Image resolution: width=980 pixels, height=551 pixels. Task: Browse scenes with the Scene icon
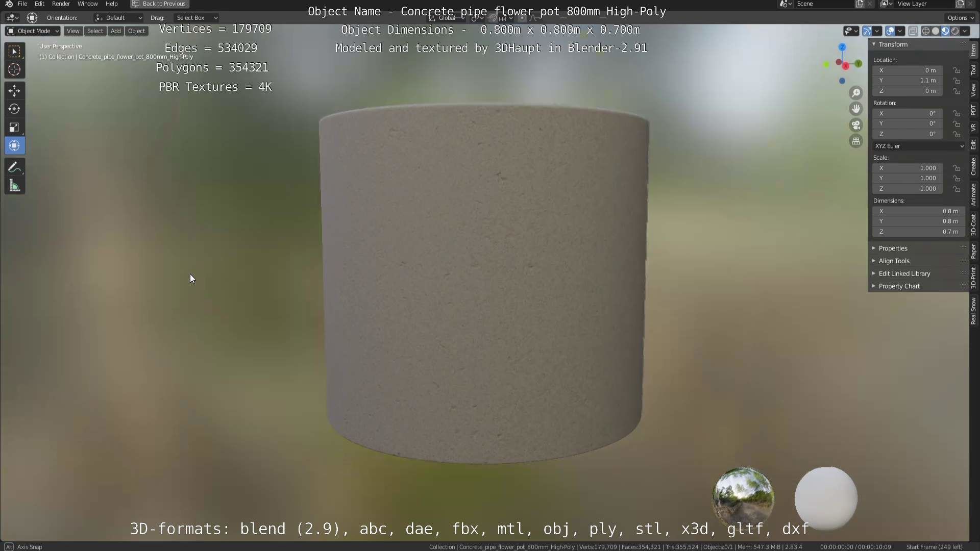click(x=785, y=4)
